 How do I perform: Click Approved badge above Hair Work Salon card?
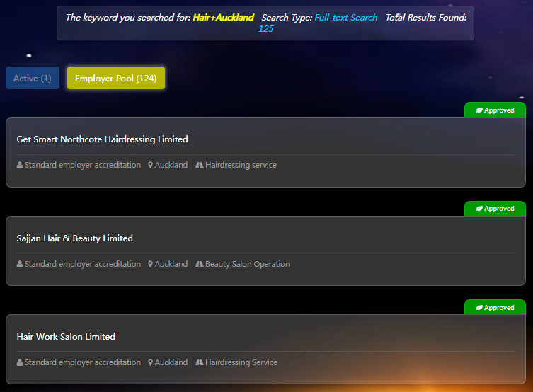(495, 307)
